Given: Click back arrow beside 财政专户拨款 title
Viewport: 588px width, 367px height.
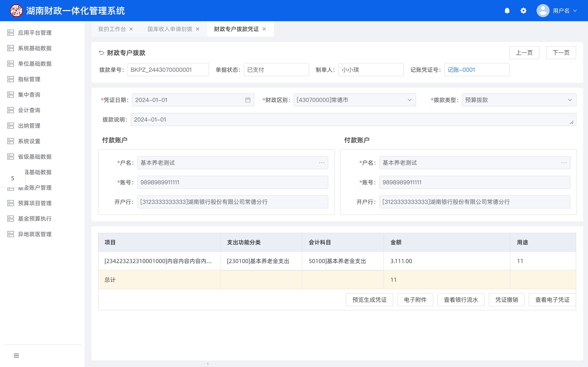Looking at the screenshot, I should click(101, 53).
